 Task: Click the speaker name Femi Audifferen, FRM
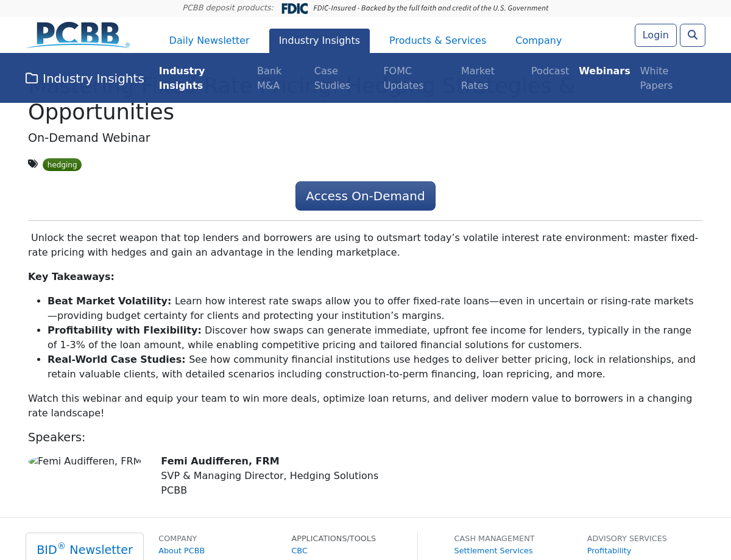(x=220, y=461)
